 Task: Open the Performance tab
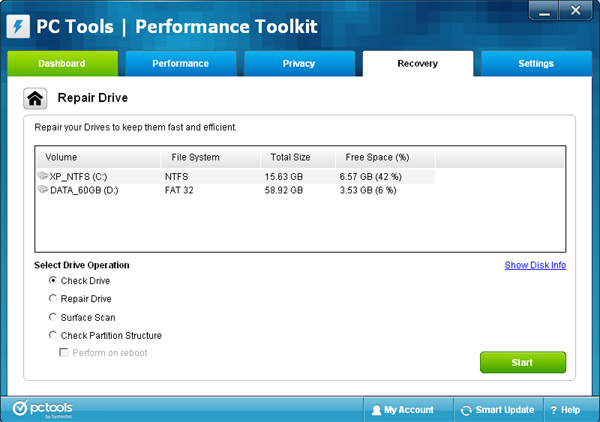[x=180, y=64]
